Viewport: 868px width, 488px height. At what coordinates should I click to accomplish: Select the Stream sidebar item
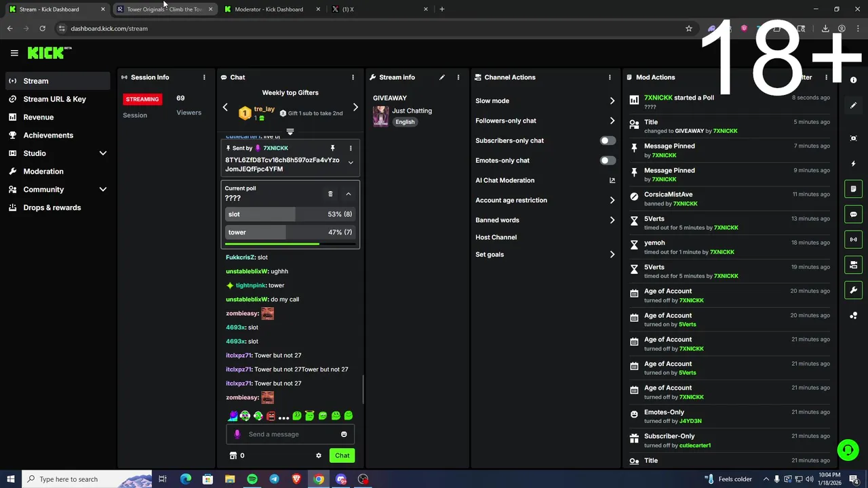tap(58, 81)
